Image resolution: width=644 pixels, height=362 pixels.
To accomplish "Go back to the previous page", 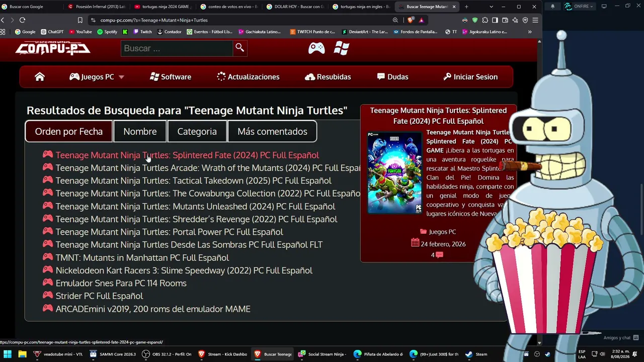I will 3,20.
